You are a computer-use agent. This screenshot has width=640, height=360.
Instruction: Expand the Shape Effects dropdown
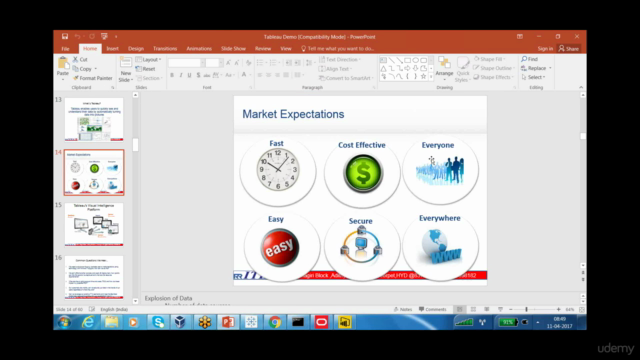(493, 77)
